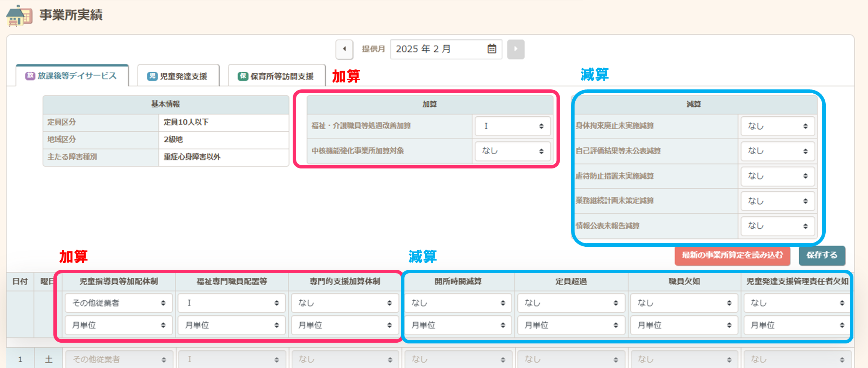The width and height of the screenshot is (868, 368).
Task: Open 身体拘束廃止未実施減算 dropdown
Action: click(777, 126)
